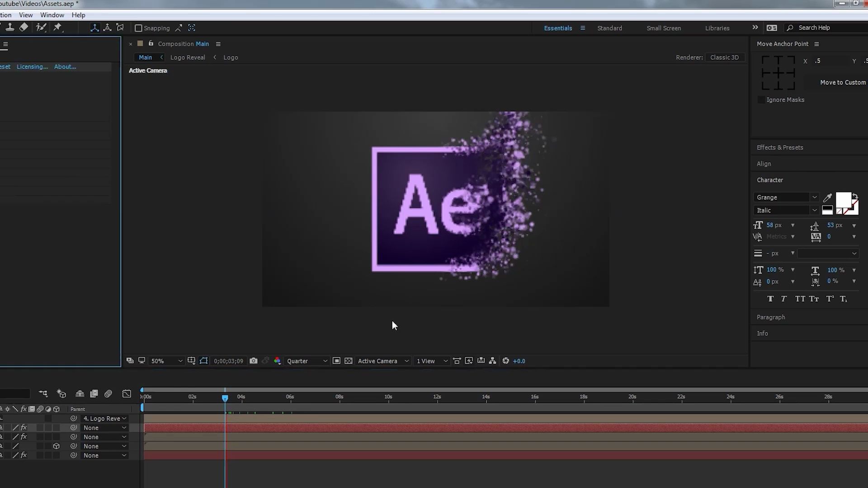Image resolution: width=868 pixels, height=488 pixels.
Task: Expand the Paragraph panel
Action: [771, 317]
